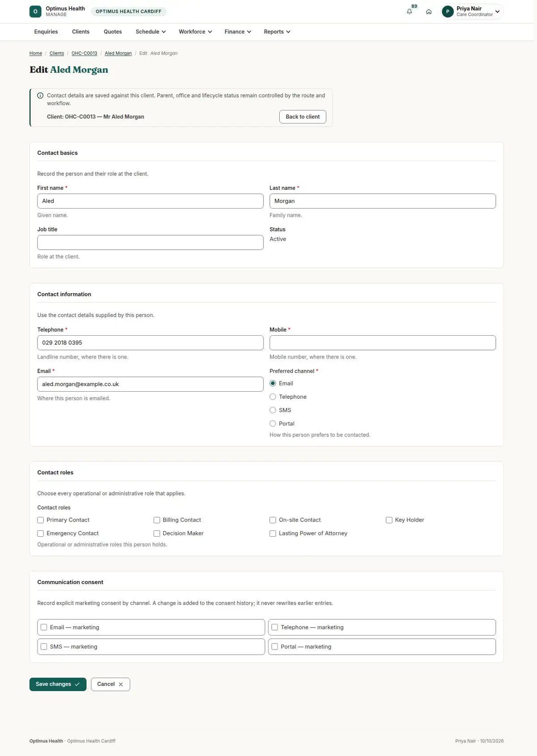Click the X icon on Cancel button
The height and width of the screenshot is (756, 537).
pos(121,684)
